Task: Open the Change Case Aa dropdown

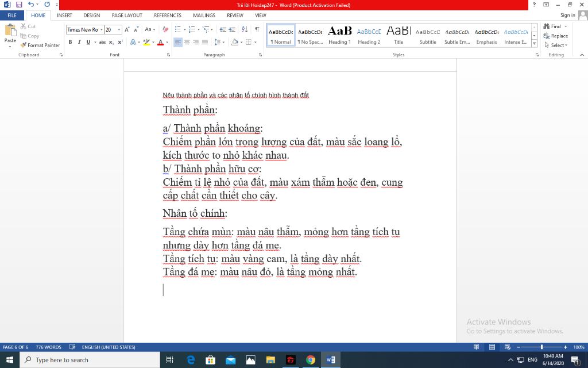Action: pyautogui.click(x=150, y=29)
